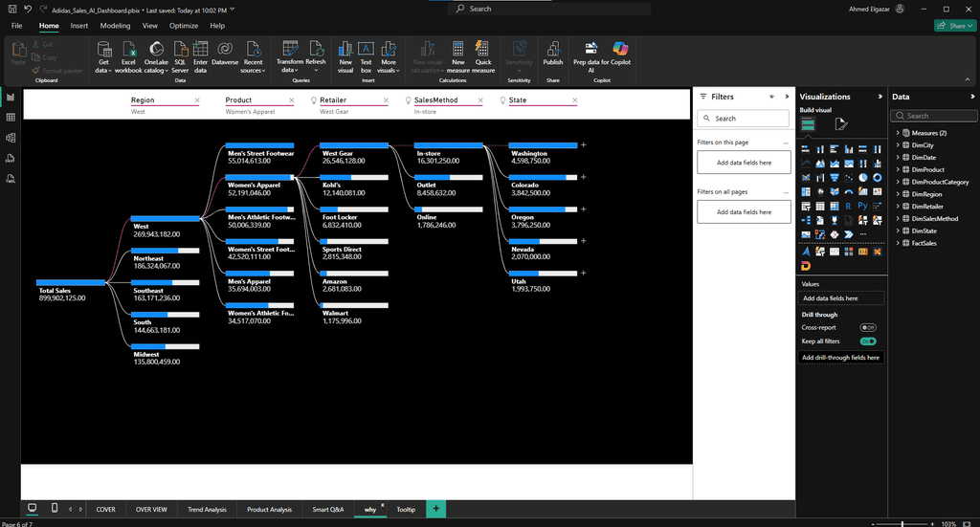Viewport: 980px width, 527px height.
Task: Open the Table view in left sidebar
Action: coord(11,118)
